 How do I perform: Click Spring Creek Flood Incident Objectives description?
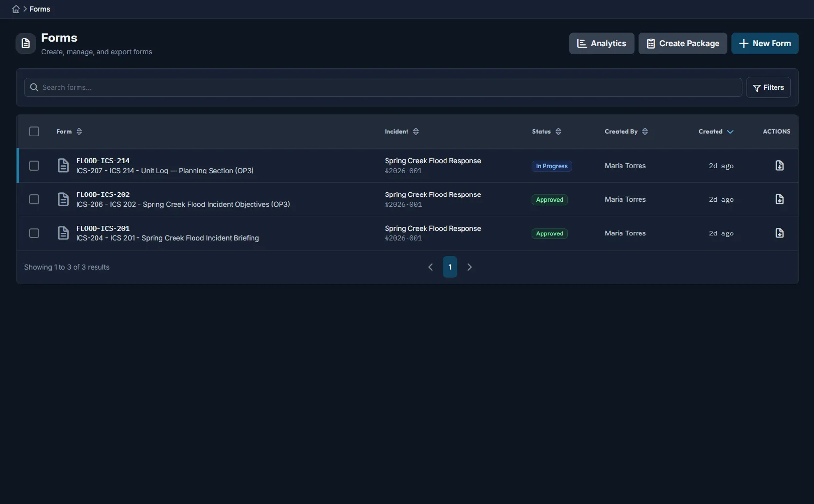(183, 204)
